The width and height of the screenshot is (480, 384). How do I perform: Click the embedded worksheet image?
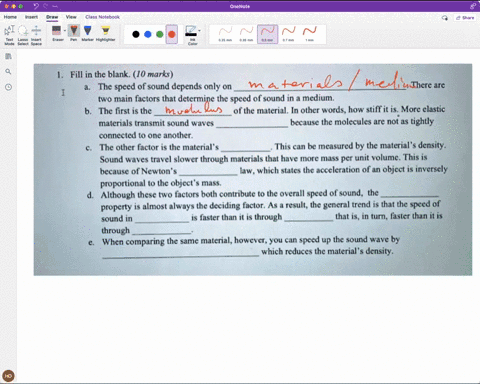(253, 169)
